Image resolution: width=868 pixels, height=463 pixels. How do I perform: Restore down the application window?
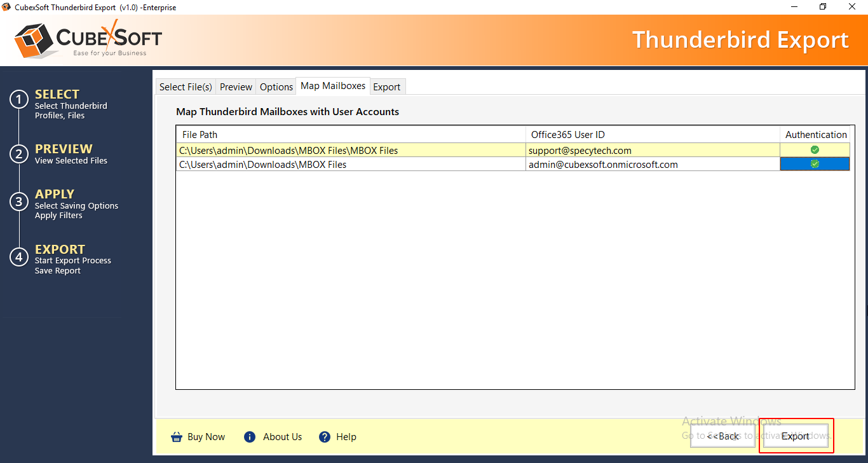pyautogui.click(x=823, y=7)
